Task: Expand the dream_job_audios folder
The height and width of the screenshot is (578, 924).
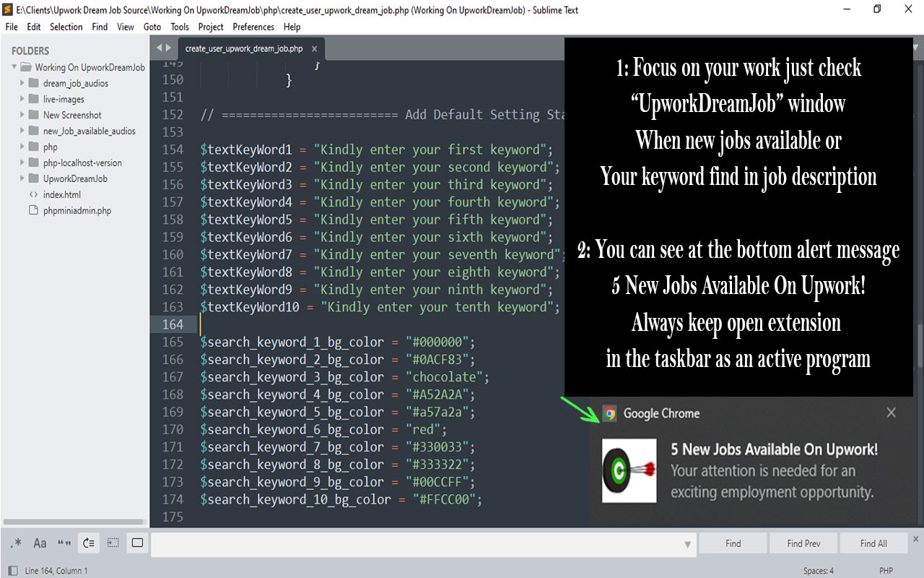Action: [22, 83]
